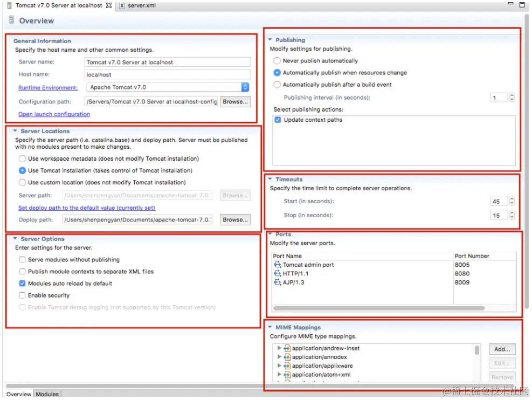The image size is (532, 400).
Task: Expand the application/annodex tree node
Action: tap(279, 356)
